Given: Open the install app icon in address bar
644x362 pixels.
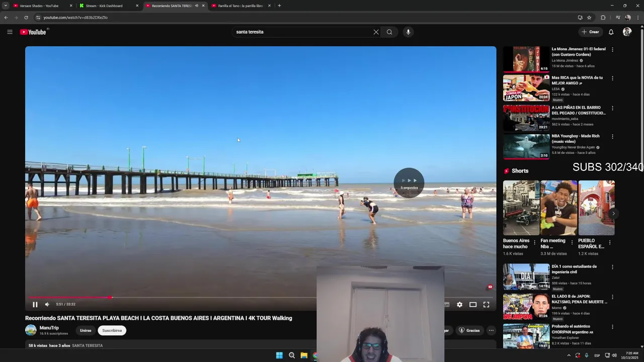Looking at the screenshot, I should [x=580, y=18].
